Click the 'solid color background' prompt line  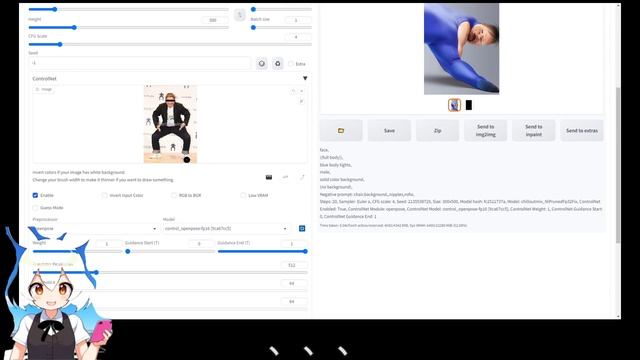[x=342, y=180]
